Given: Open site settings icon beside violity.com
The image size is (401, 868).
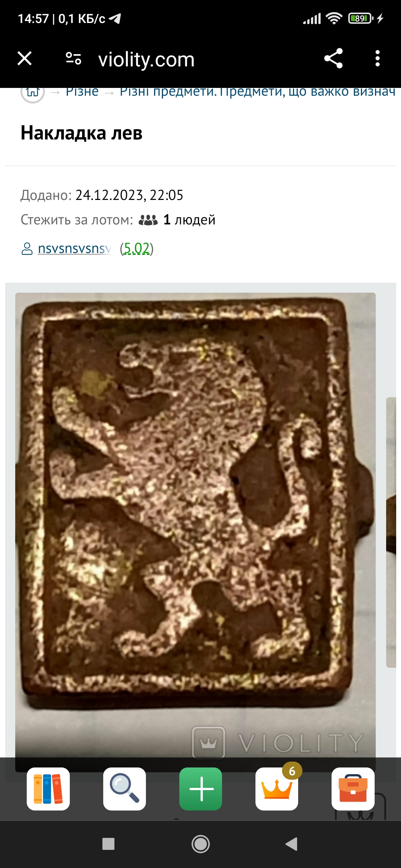Looking at the screenshot, I should pos(74,59).
